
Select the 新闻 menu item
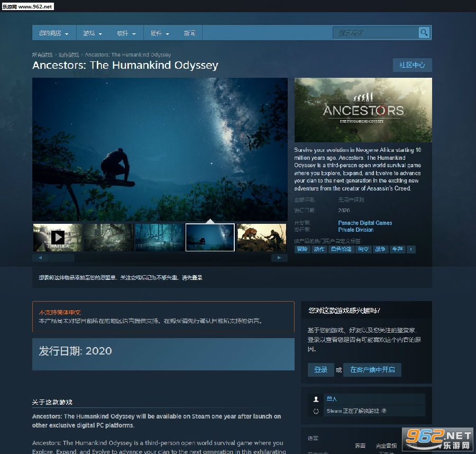pos(189,33)
